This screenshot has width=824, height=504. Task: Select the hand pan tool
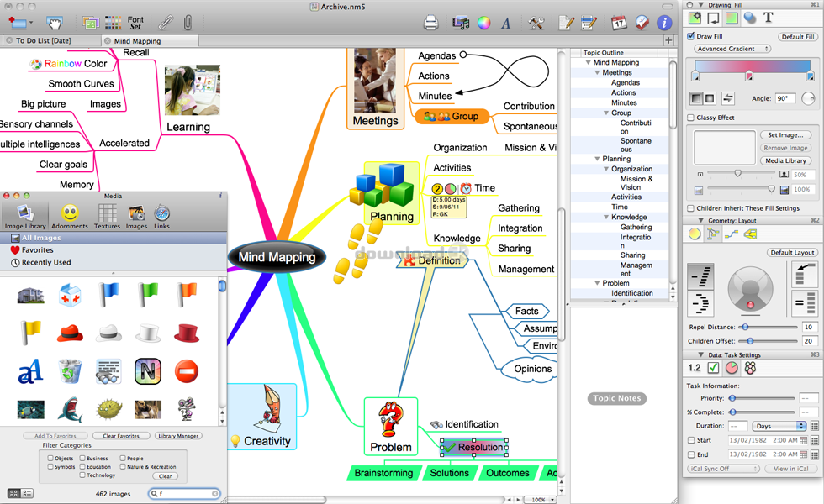pos(54,23)
